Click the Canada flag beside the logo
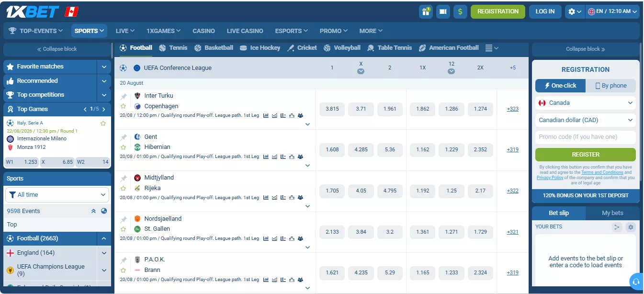This screenshot has height=294, width=644. tap(72, 11)
